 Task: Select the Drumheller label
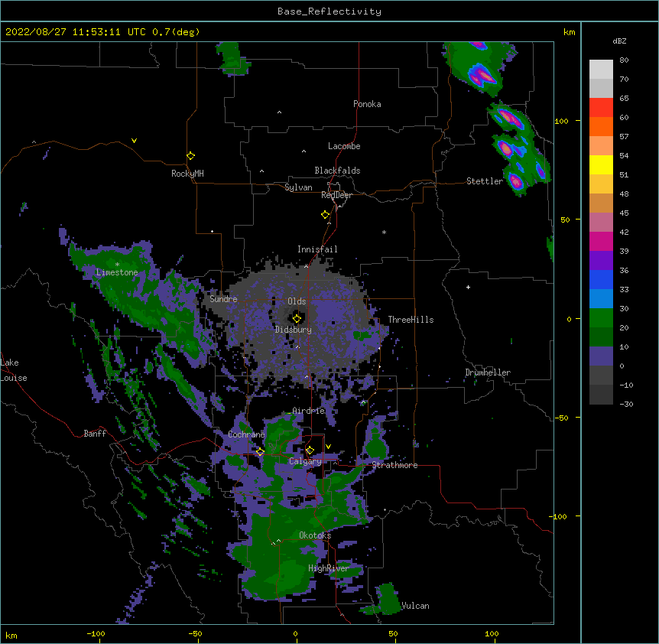coord(488,372)
